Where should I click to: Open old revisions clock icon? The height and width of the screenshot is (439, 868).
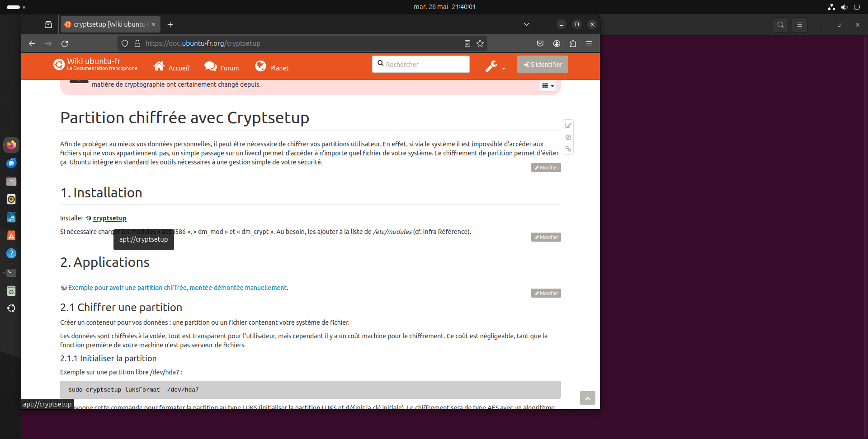tap(568, 137)
